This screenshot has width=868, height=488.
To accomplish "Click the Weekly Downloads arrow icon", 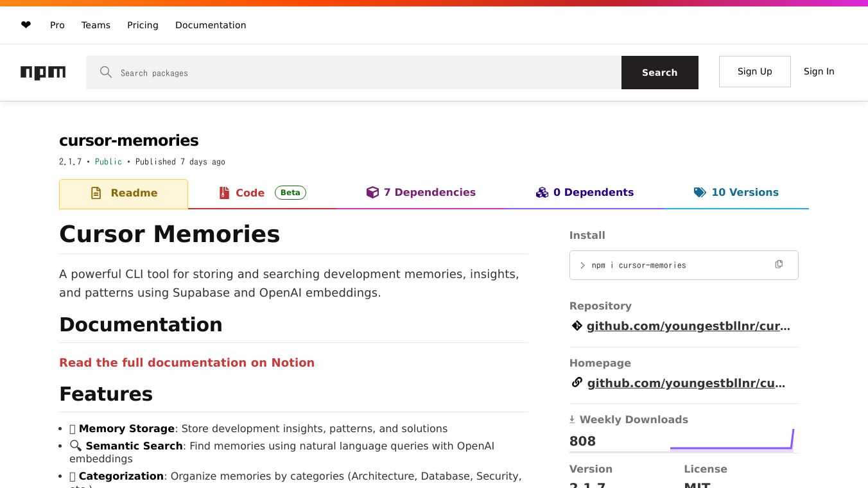I will (572, 419).
